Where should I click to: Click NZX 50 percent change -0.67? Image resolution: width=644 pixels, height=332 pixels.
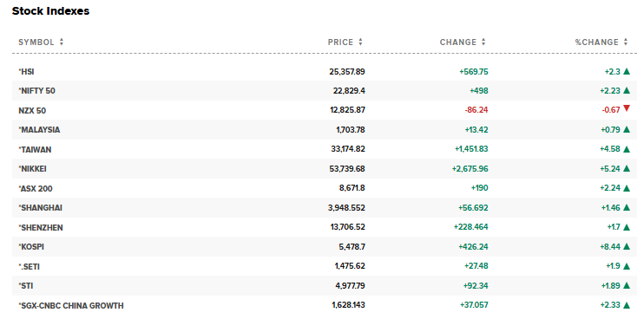click(611, 110)
